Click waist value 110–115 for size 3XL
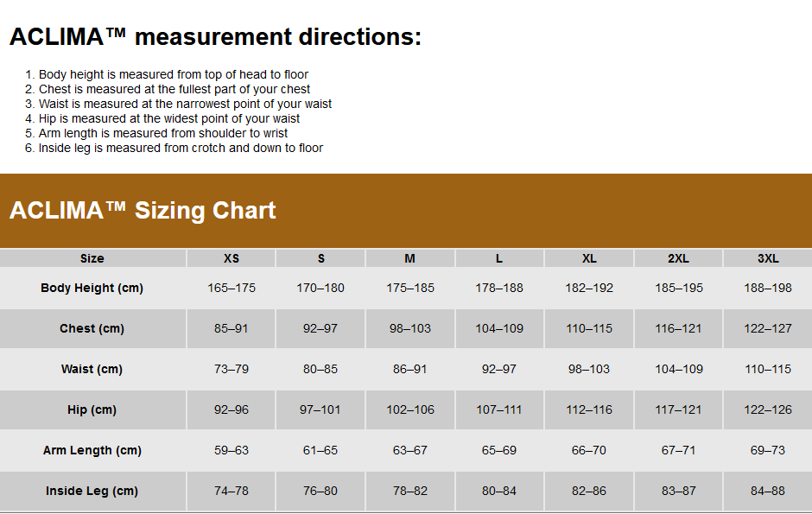 point(768,369)
